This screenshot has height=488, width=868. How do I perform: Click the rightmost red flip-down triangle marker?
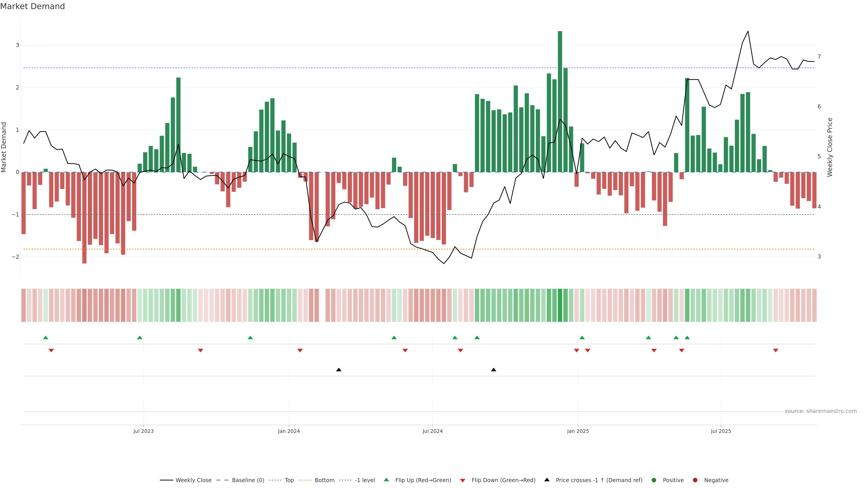coord(776,351)
